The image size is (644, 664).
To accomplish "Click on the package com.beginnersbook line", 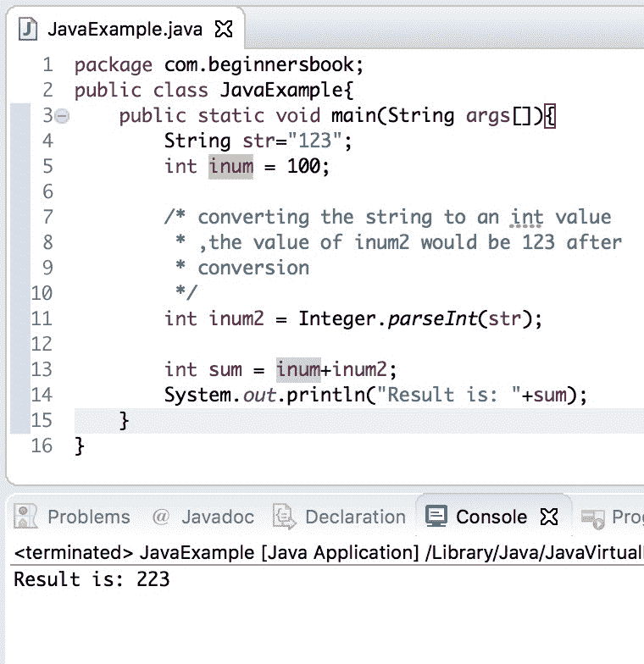I will point(219,66).
